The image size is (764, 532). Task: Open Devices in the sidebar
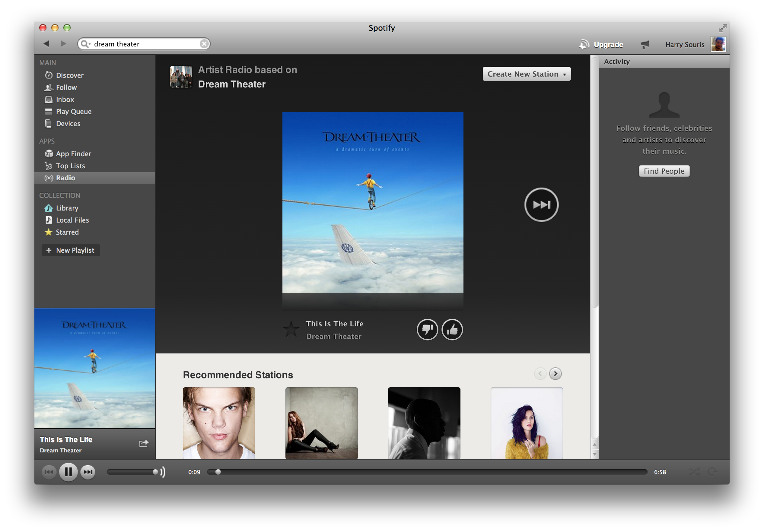[x=94, y=124]
